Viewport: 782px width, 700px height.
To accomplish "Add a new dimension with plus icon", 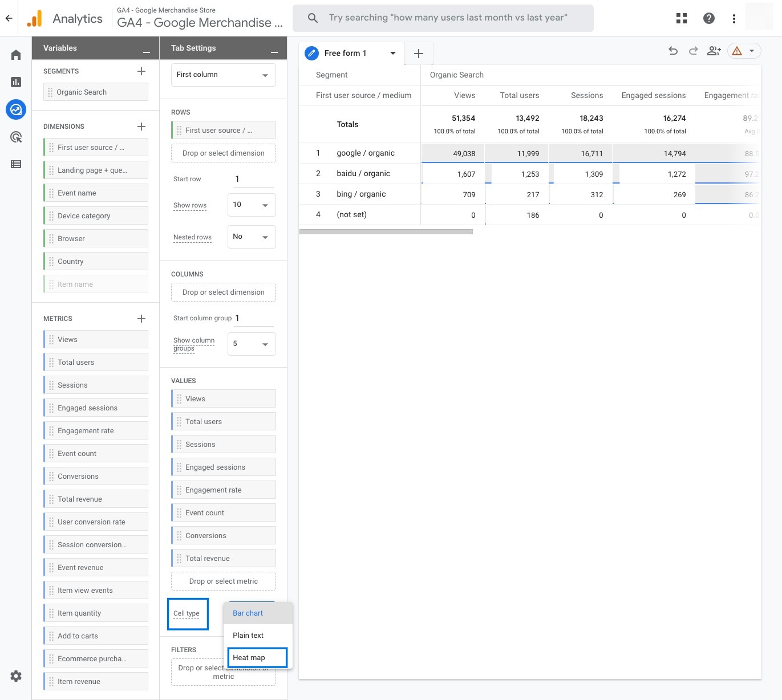I will tap(141, 127).
